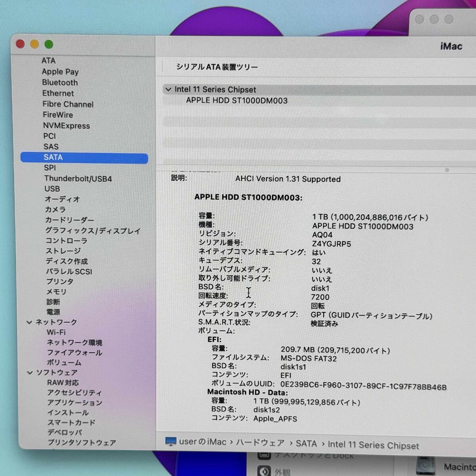
Task: Click the rotation speed value 7200
Action: coord(320,297)
